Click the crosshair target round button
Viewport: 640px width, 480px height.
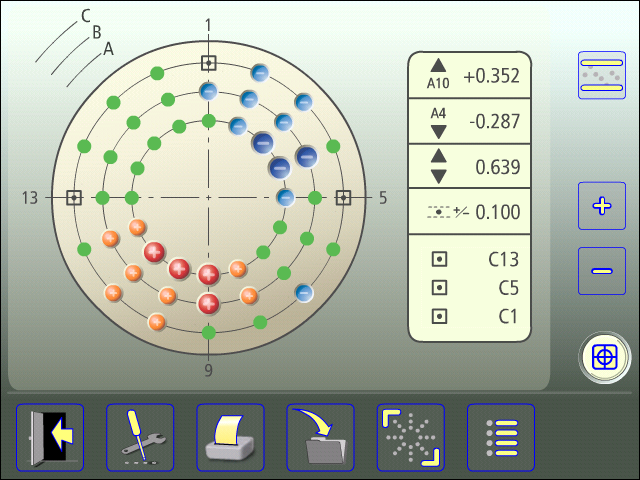[602, 357]
